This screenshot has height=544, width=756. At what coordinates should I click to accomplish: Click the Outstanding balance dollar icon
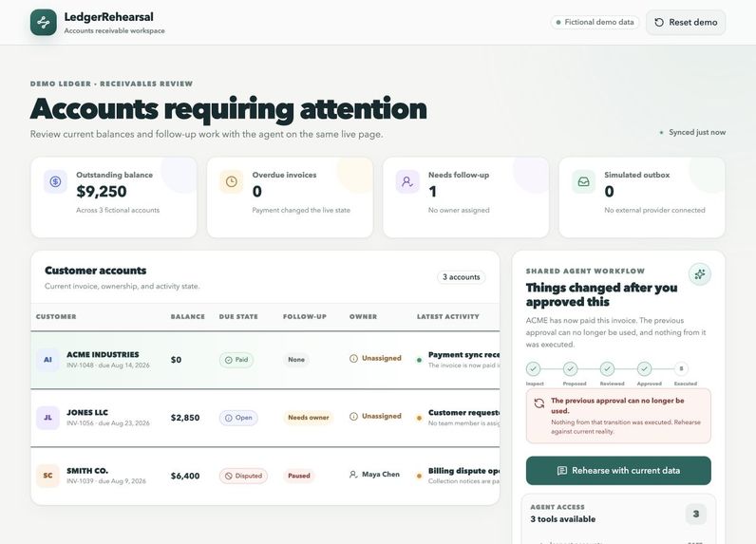click(x=55, y=181)
